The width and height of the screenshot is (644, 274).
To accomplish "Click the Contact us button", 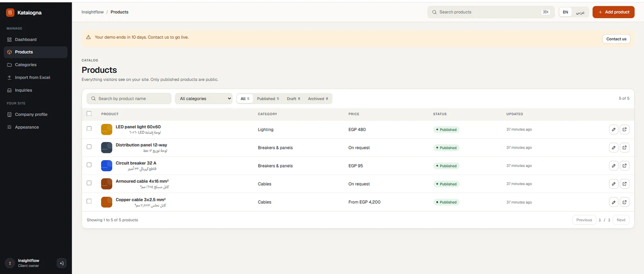I will (x=616, y=39).
